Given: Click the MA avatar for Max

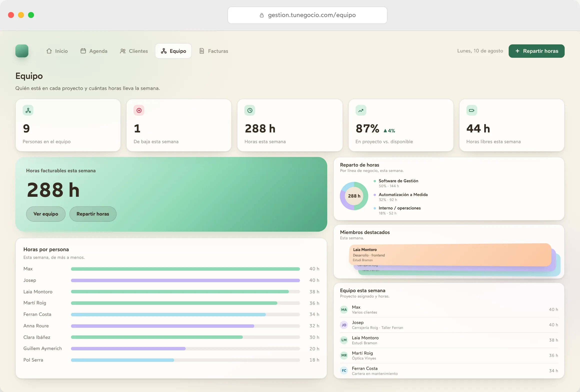Looking at the screenshot, I should [x=344, y=310].
